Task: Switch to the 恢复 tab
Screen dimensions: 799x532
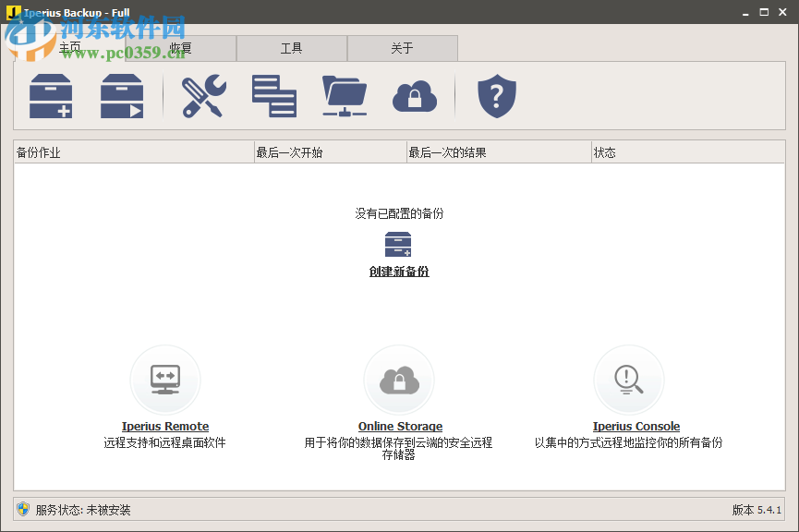Action: (x=180, y=48)
